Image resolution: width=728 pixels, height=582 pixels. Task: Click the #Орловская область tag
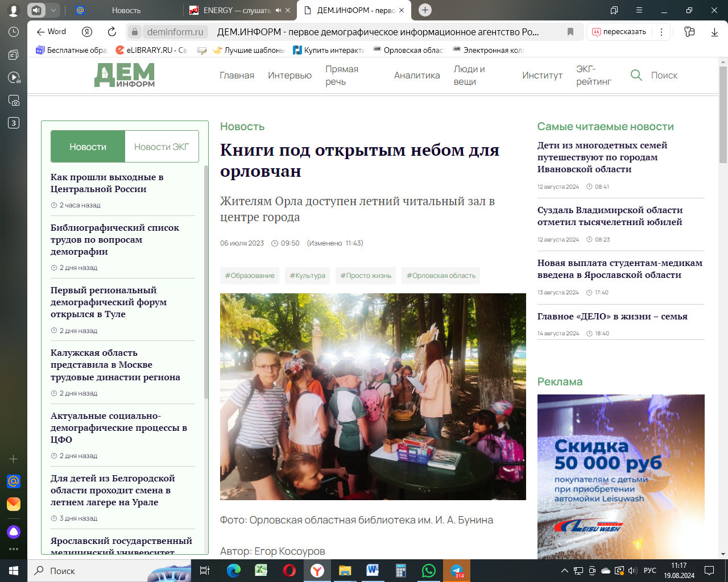tap(441, 276)
